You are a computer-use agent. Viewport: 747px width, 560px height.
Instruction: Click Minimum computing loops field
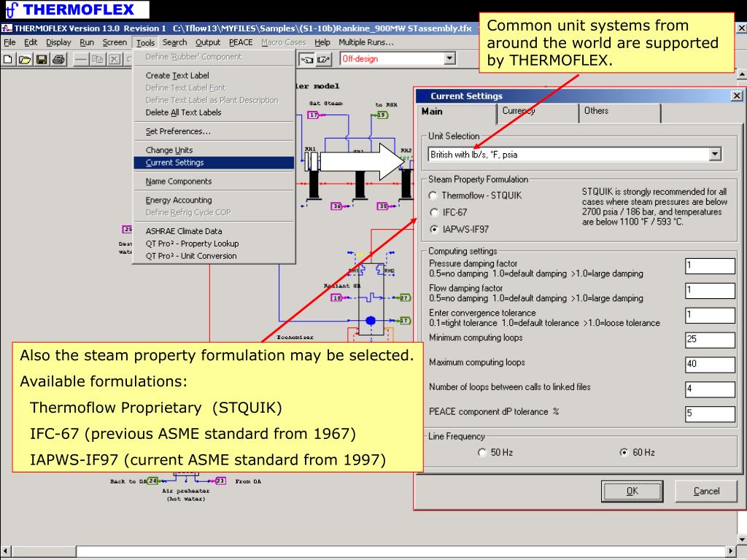click(x=710, y=340)
